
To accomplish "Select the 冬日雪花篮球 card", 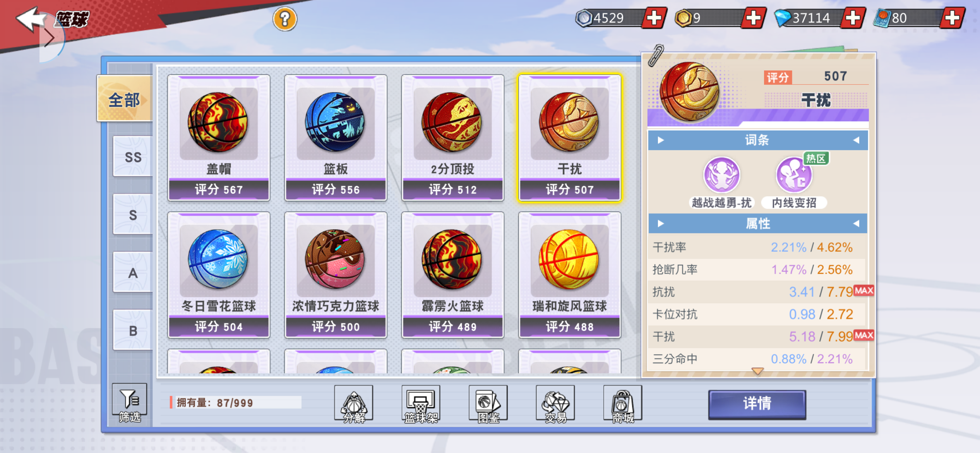I will point(219,275).
